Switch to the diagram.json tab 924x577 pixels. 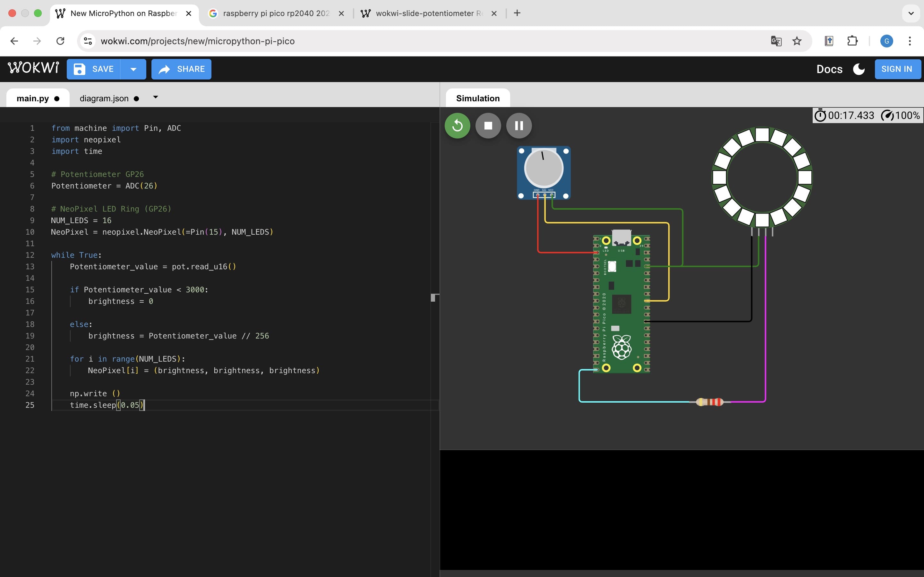104,98
